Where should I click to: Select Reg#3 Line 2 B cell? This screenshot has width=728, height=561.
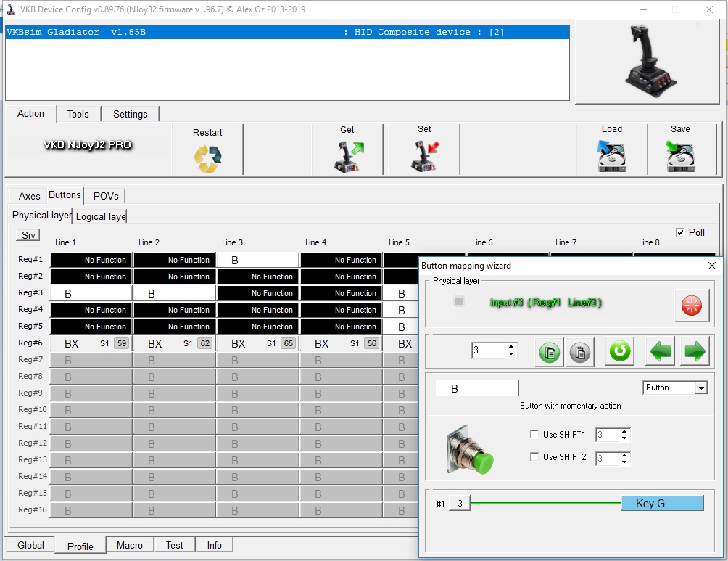click(x=174, y=293)
